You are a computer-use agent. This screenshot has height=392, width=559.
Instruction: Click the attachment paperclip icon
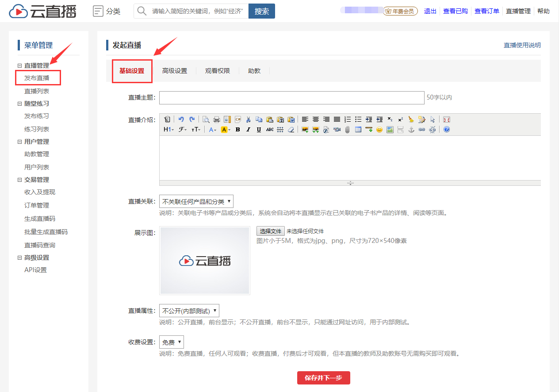[x=348, y=130]
